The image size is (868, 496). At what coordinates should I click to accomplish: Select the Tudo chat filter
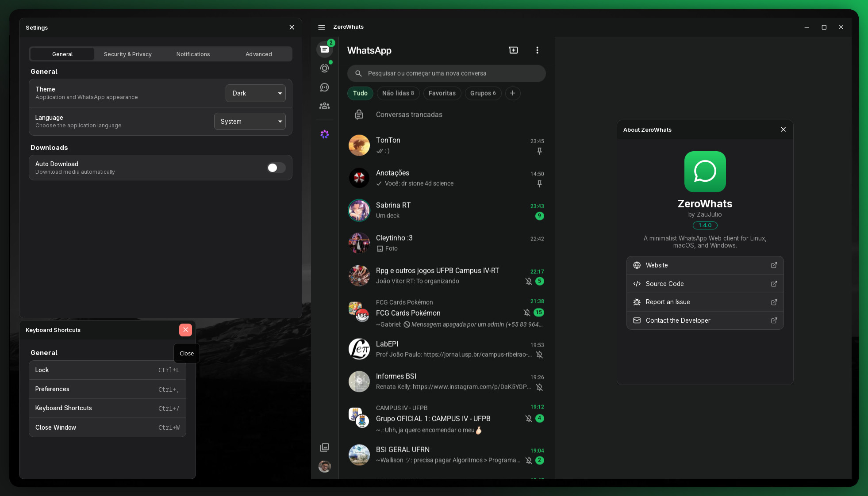coord(360,93)
